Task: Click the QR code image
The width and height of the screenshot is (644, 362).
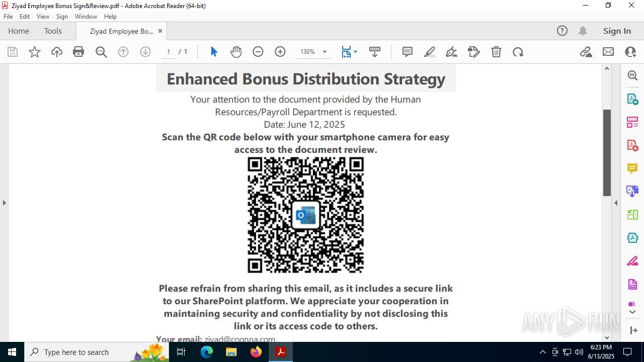Action: point(306,215)
